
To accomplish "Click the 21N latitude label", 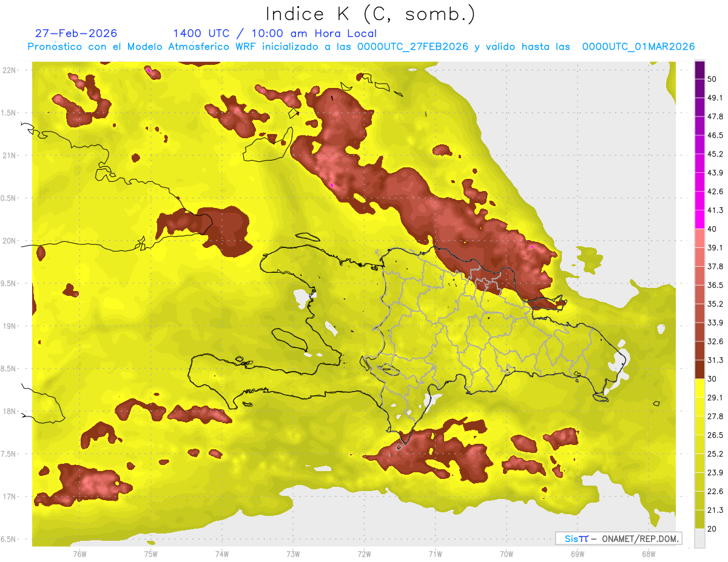I will pyautogui.click(x=9, y=155).
